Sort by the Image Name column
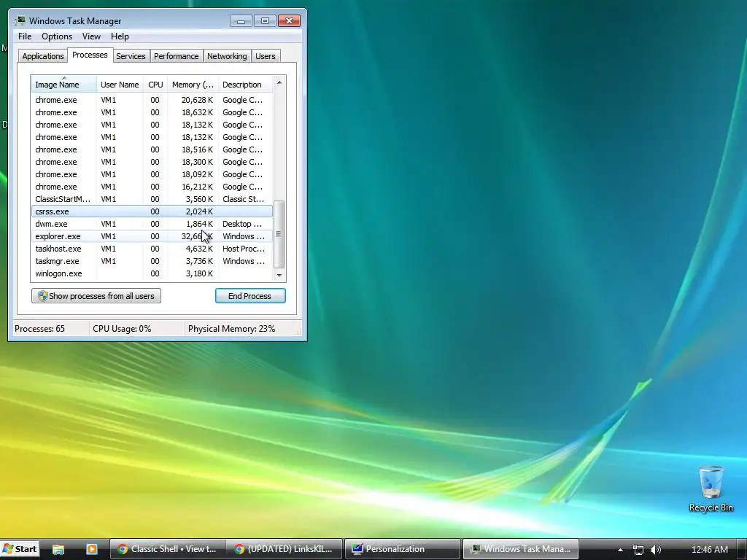Viewport: 747px width, 560px height. [x=64, y=85]
